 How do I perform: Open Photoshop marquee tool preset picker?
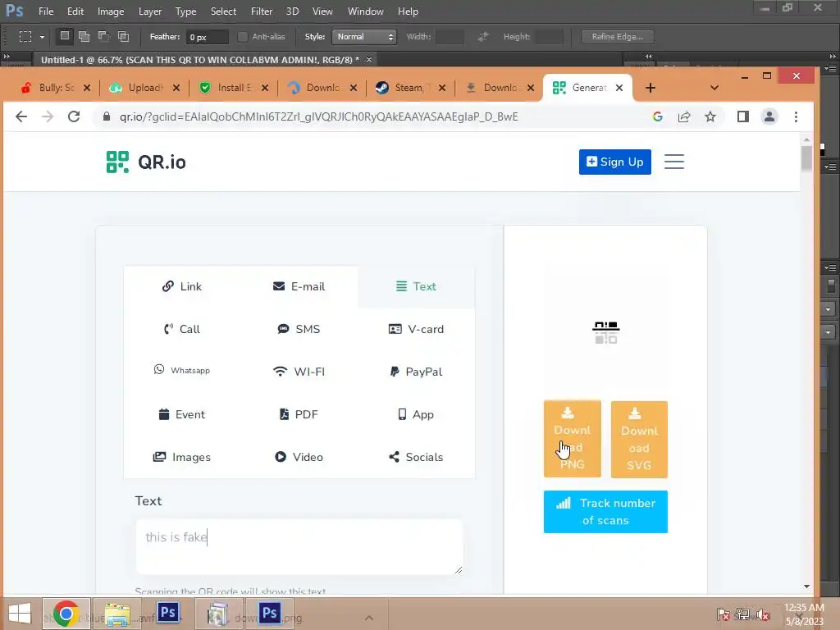pyautogui.click(x=43, y=37)
